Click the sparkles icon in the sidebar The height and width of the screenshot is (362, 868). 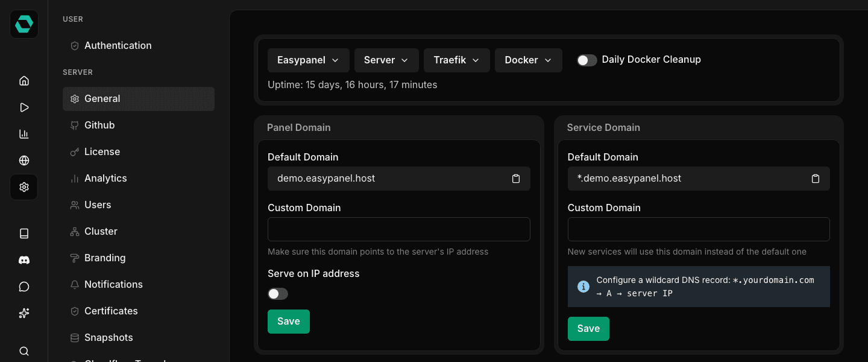24,313
